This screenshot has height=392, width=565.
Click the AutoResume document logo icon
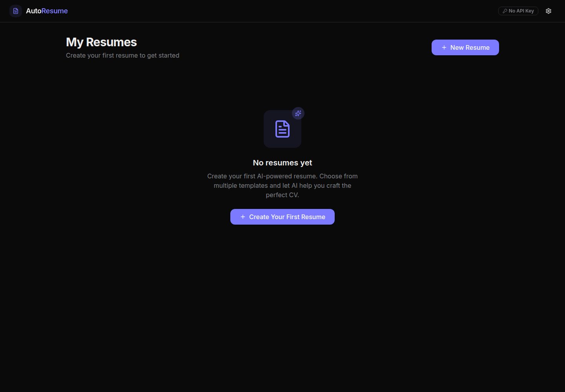pyautogui.click(x=16, y=11)
